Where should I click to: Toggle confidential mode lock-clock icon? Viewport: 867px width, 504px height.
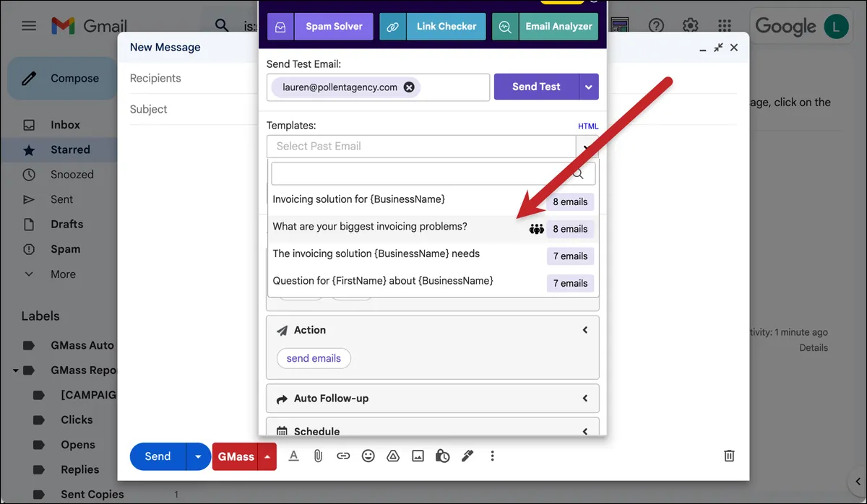point(443,456)
